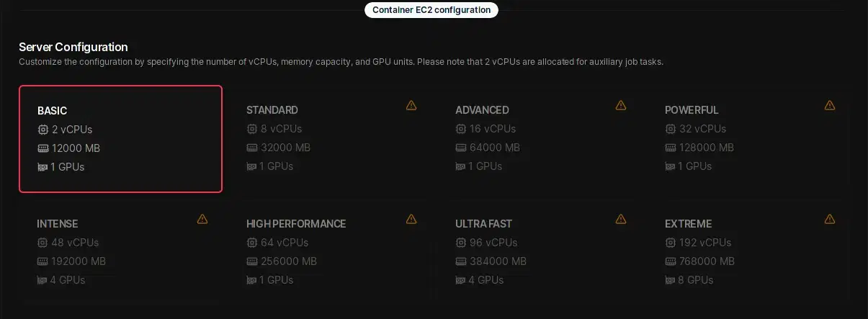
Task: Click the GPU icon in BASIC card
Action: 42,167
